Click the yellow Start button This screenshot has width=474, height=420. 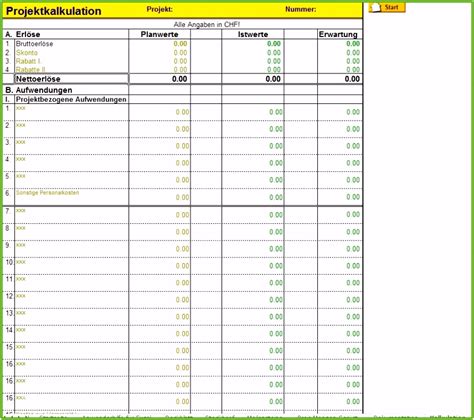pyautogui.click(x=387, y=8)
